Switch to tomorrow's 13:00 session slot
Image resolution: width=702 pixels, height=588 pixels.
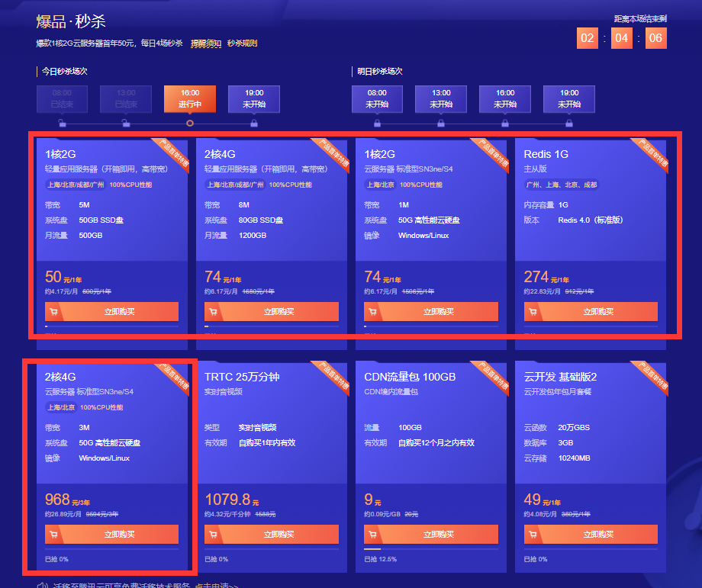440,98
